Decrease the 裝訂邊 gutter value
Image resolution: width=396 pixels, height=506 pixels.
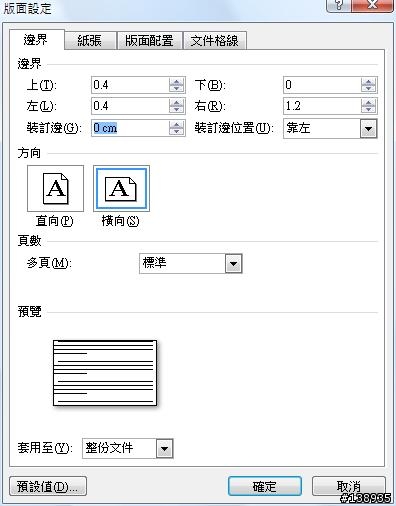177,132
